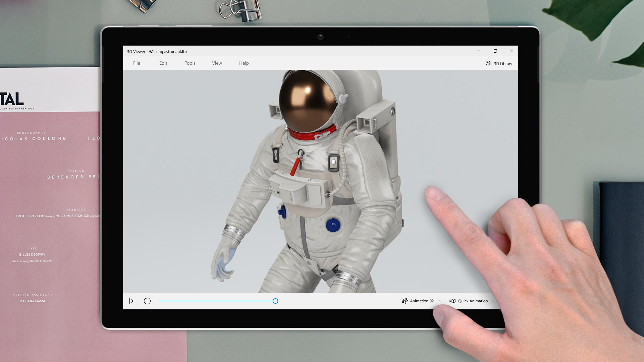The width and height of the screenshot is (644, 362).
Task: Open the Animation 02 chevron menu
Action: pyautogui.click(x=439, y=301)
